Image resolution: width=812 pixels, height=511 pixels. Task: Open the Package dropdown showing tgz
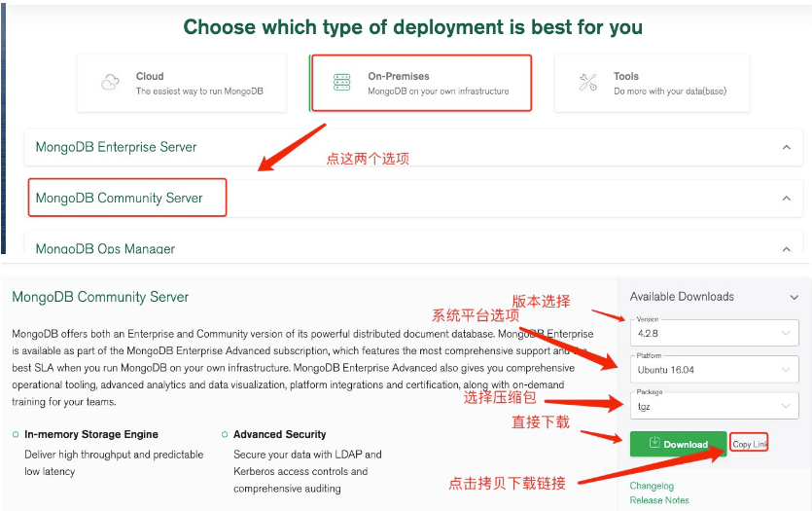pos(714,406)
